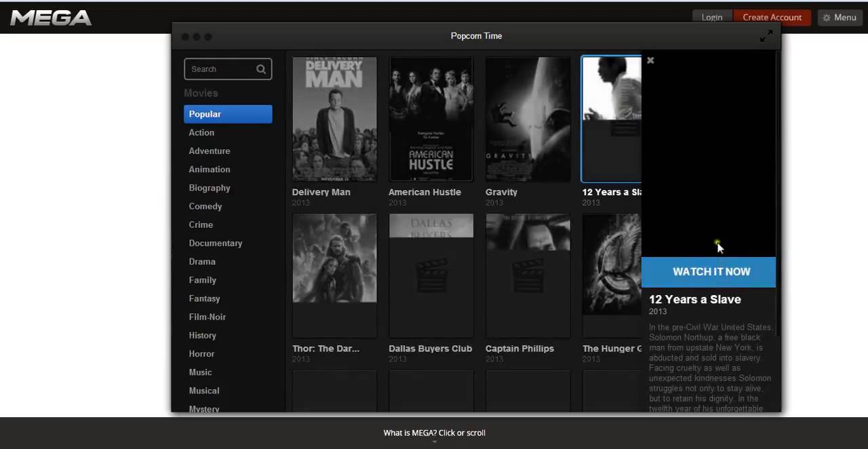This screenshot has width=868, height=449.
Task: Open the Gravity poster
Action: pos(528,119)
